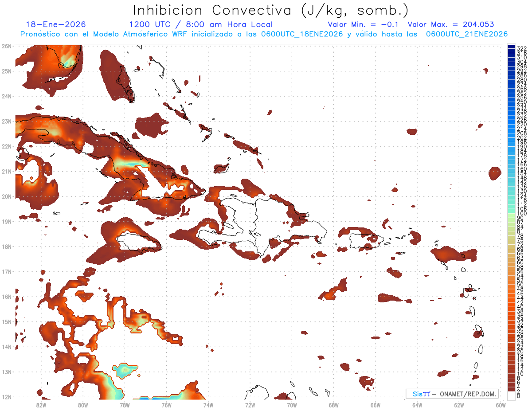This screenshot has width=532, height=411.
Task: Click the 72W longitude label
Action: (250, 405)
